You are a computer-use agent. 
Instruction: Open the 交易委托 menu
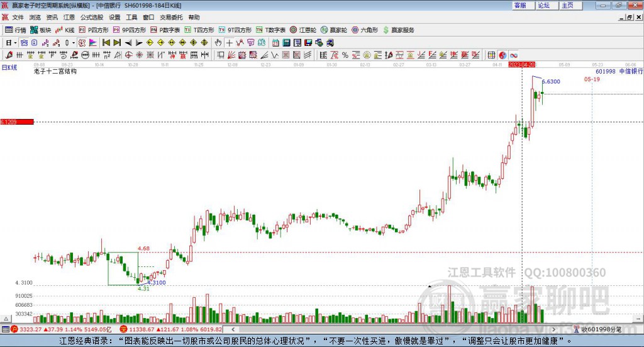coord(171,17)
